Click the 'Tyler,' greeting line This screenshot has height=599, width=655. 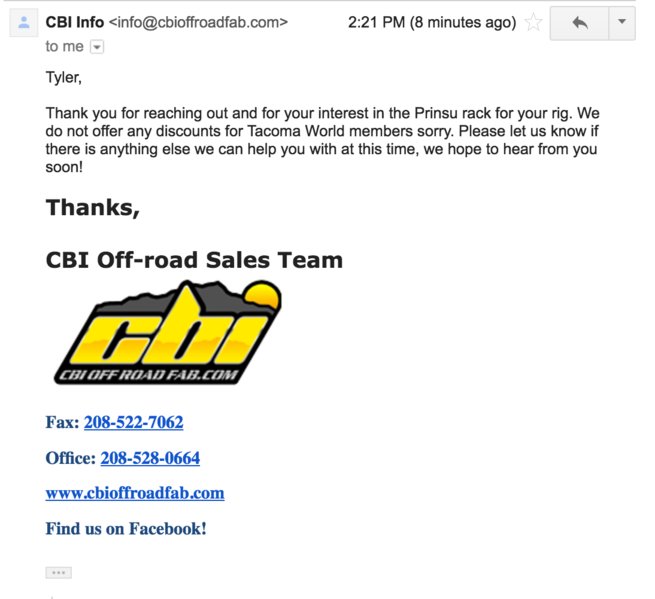point(63,78)
